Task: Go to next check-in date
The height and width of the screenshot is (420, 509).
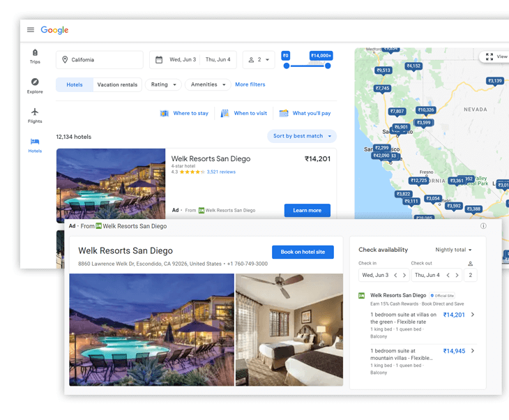Action: 404,275
